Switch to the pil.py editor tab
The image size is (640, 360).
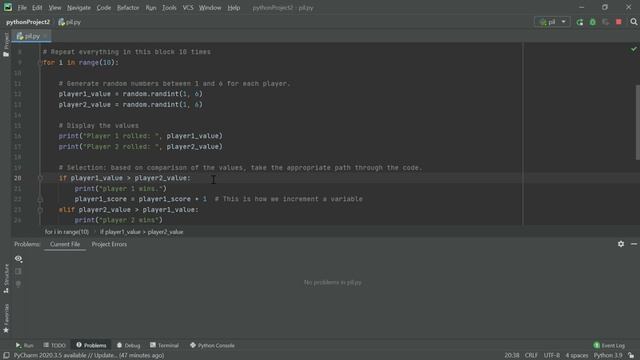click(x=31, y=36)
